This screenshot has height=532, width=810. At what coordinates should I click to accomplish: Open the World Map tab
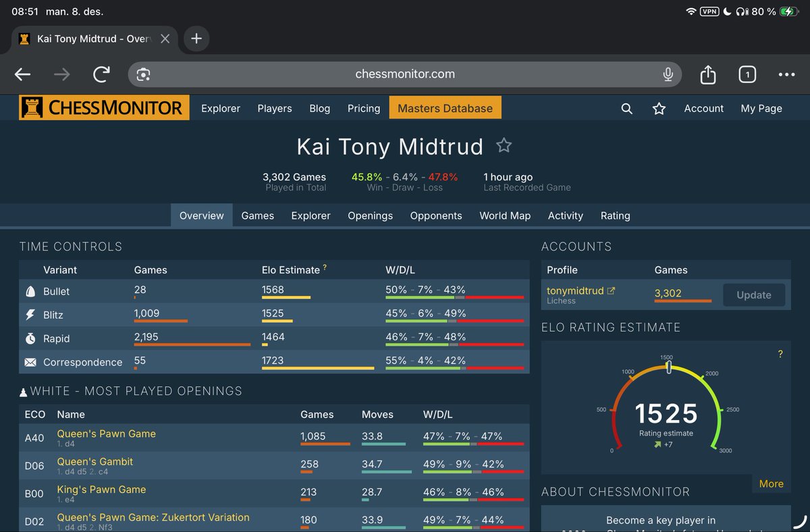pyautogui.click(x=505, y=216)
